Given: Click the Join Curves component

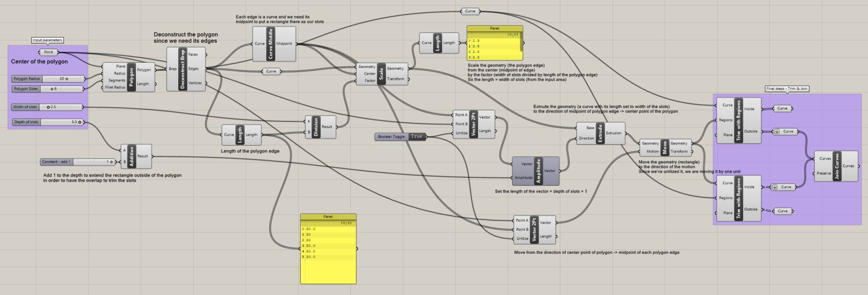Looking at the screenshot, I should 837,166.
